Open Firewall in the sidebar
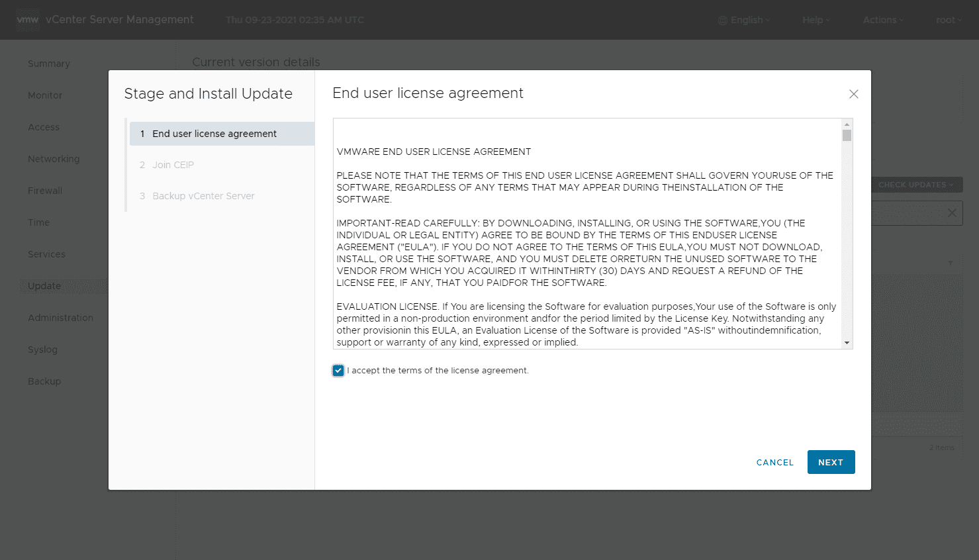 point(45,191)
